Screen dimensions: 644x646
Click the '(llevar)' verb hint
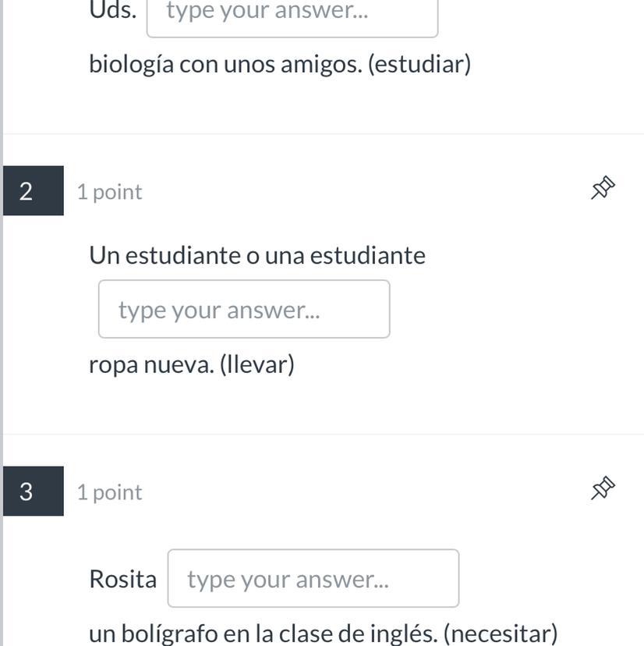click(x=257, y=364)
